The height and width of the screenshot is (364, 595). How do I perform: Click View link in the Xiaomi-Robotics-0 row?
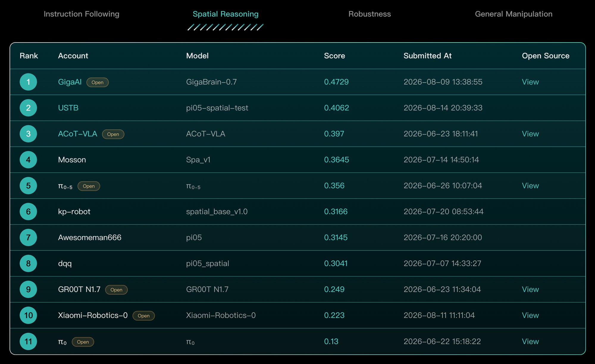530,315
